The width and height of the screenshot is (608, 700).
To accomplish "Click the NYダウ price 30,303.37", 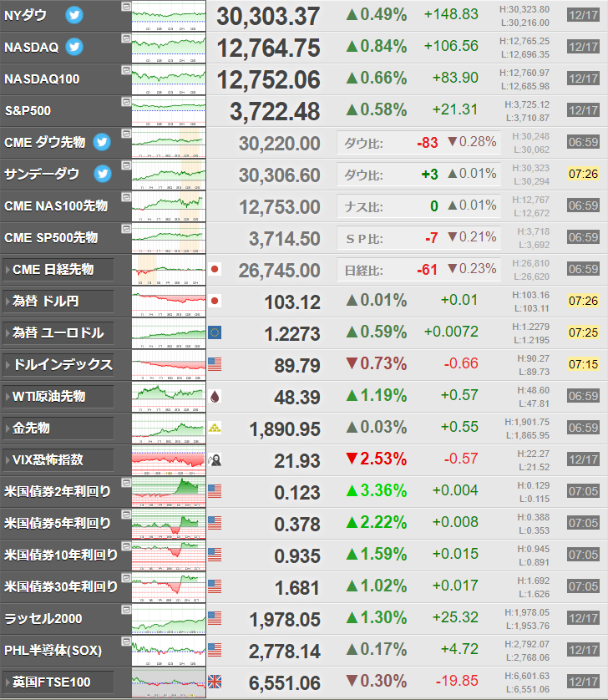I will click(x=268, y=16).
